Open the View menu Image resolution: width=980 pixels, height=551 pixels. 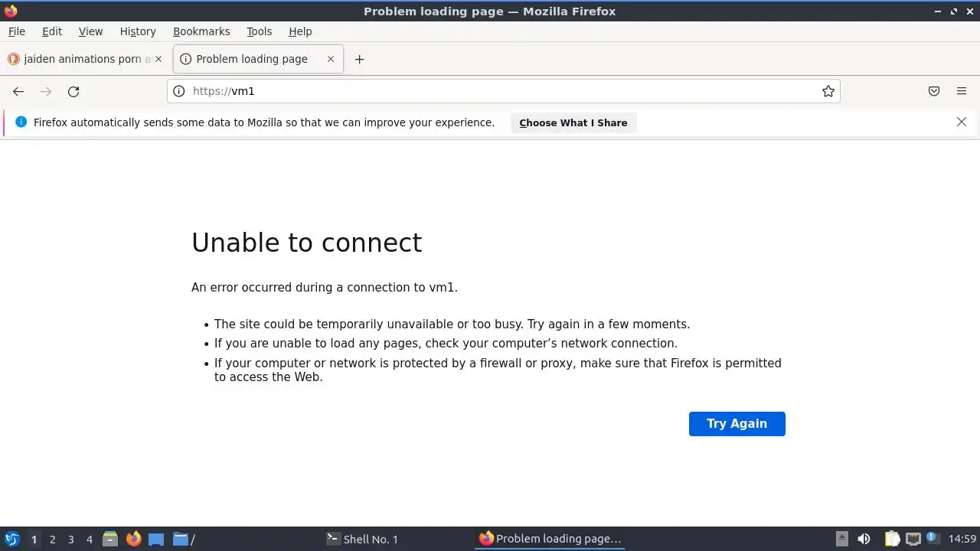tap(90, 31)
